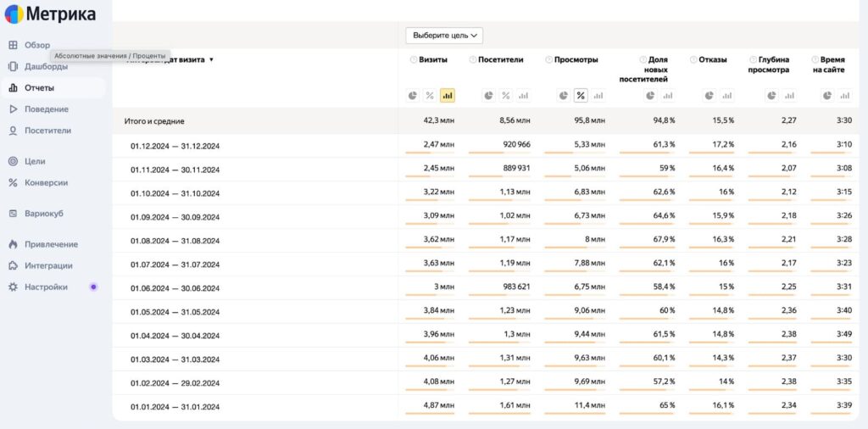Go to Настройки in sidebar
Viewport: 868px width, 429px height.
coord(46,287)
